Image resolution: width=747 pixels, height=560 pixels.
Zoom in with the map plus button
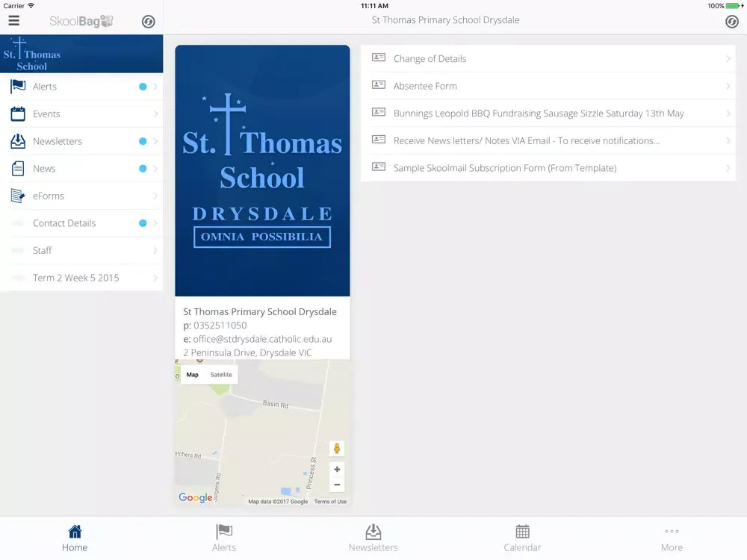(337, 470)
